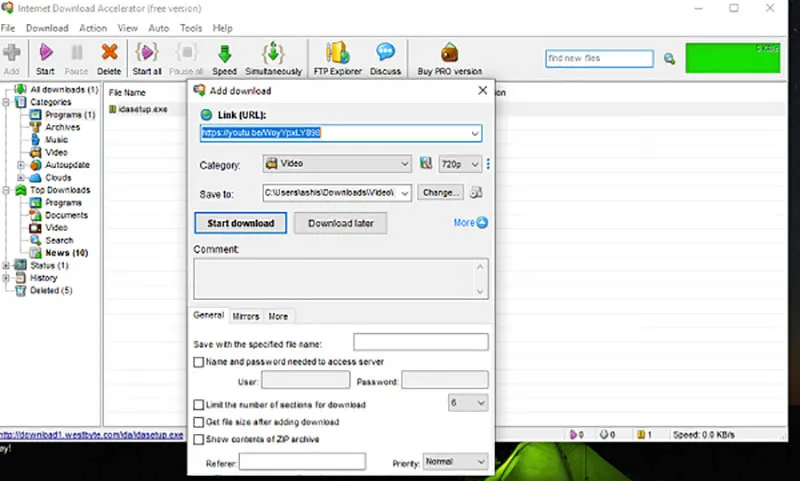Select Music category in tree
The width and height of the screenshot is (800, 481).
[x=56, y=140]
